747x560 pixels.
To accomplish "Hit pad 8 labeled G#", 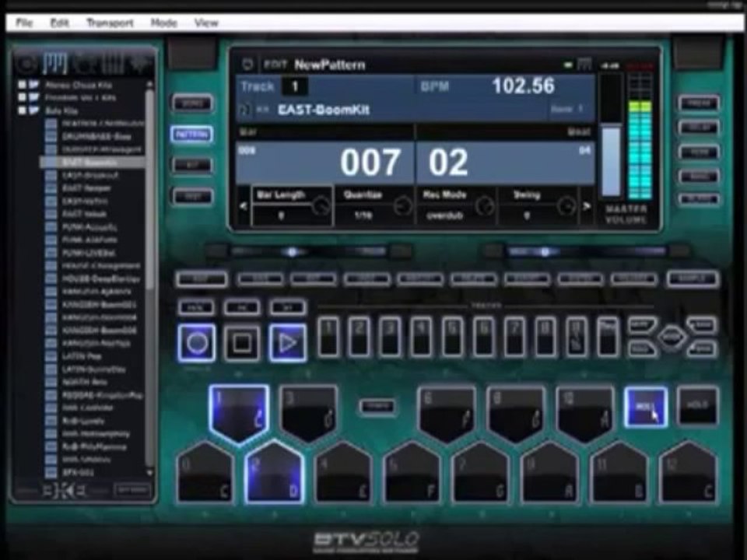I will click(x=515, y=413).
